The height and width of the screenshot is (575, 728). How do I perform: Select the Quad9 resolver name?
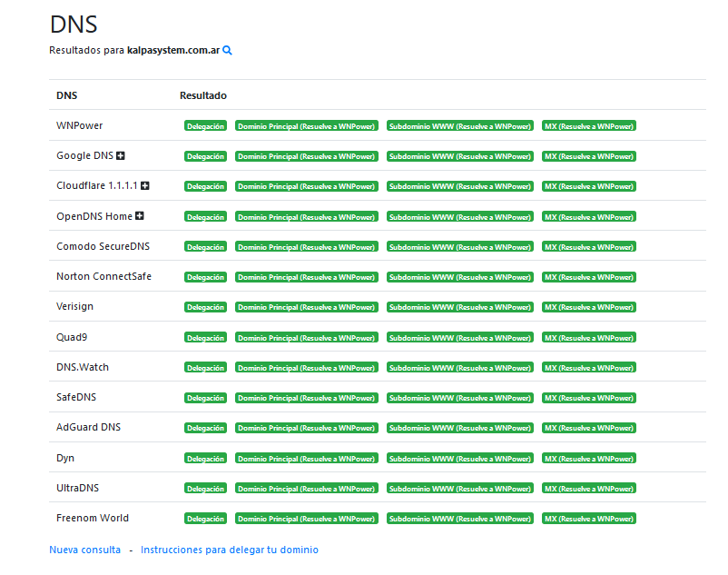click(x=72, y=337)
